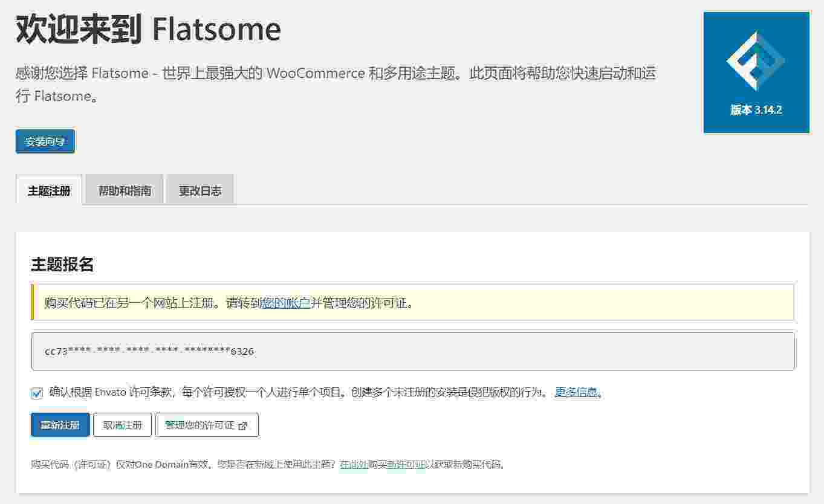This screenshot has width=824, height=504.
Task: Click the 欢迎来到 Flatsome heading
Action: 149,28
